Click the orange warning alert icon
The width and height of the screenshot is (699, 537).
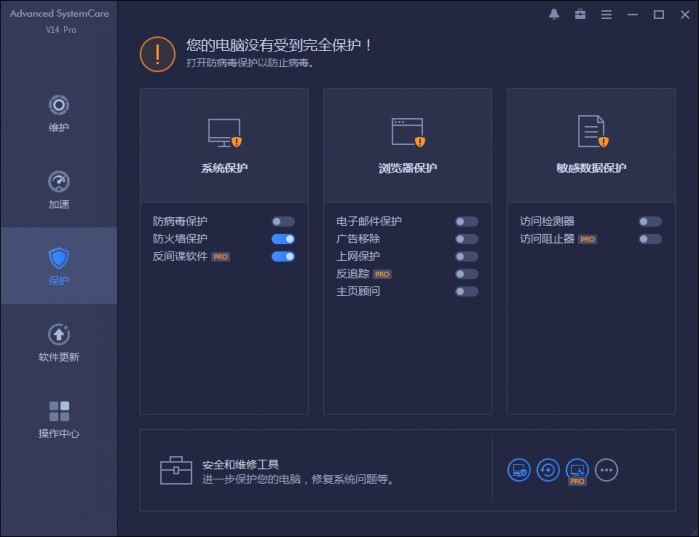pos(157,54)
